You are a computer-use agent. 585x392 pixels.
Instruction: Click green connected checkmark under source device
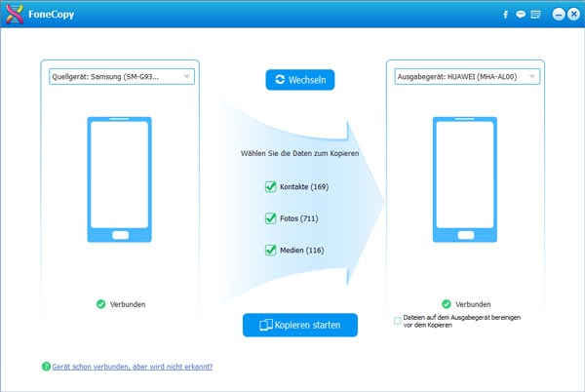coord(101,304)
